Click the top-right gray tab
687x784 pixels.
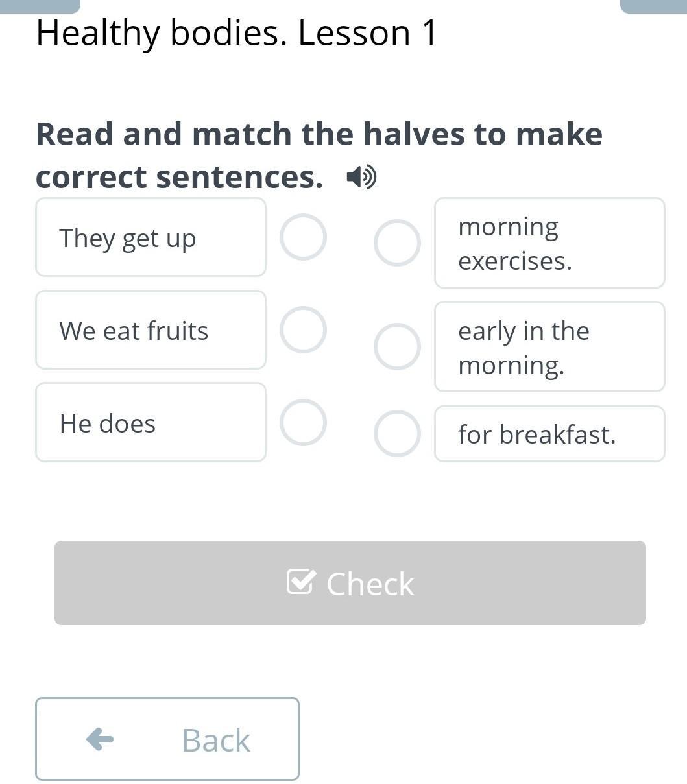(653, 6)
